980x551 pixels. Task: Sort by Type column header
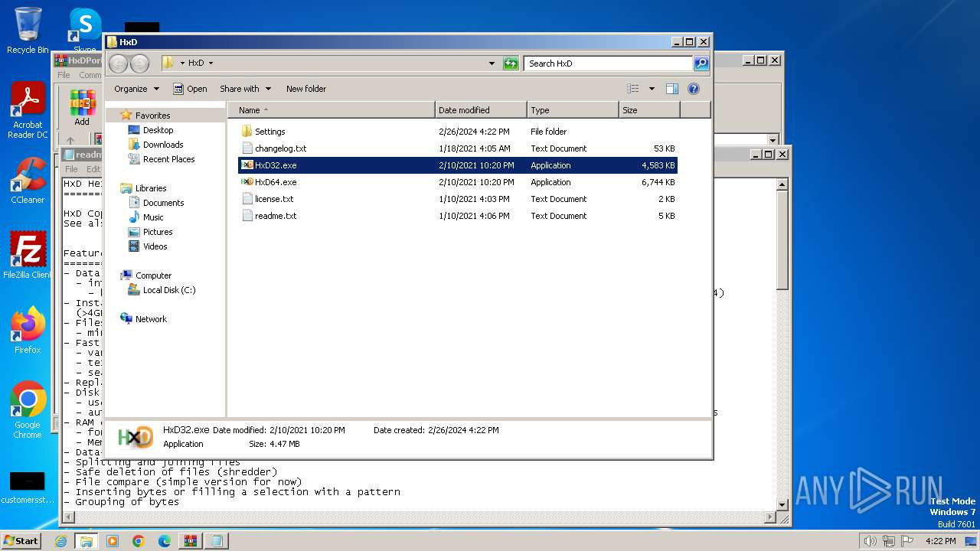pyautogui.click(x=573, y=110)
